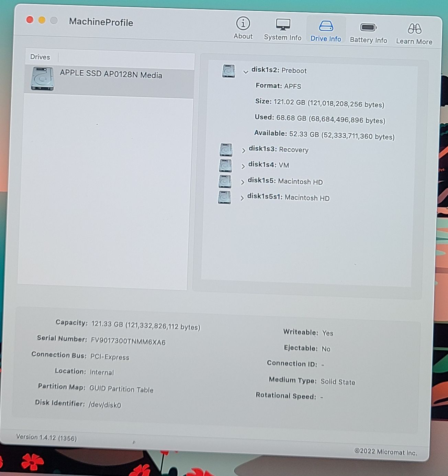Open the Battery Info battery icon
Viewport: 448px width, 476px height.
pyautogui.click(x=368, y=27)
